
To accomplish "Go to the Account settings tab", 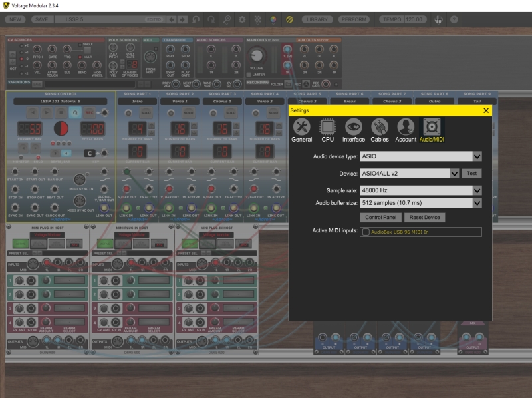I will coord(406,130).
